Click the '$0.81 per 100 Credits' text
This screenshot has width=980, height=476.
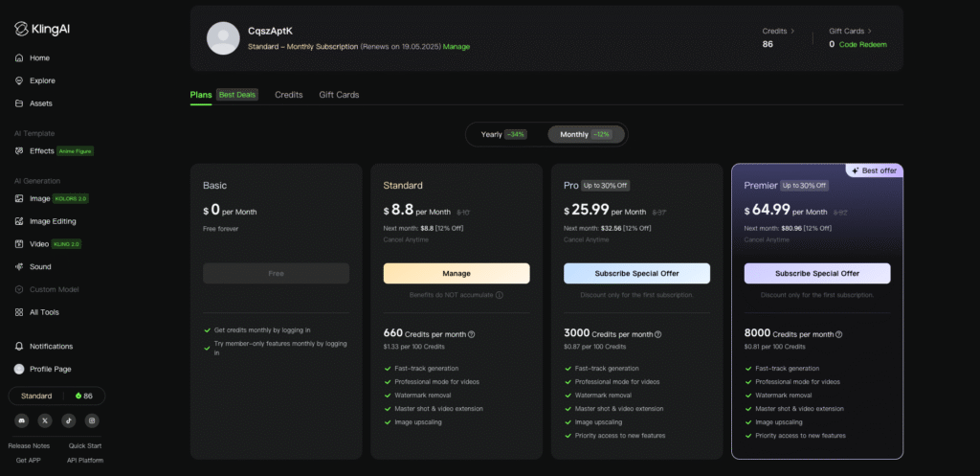774,347
